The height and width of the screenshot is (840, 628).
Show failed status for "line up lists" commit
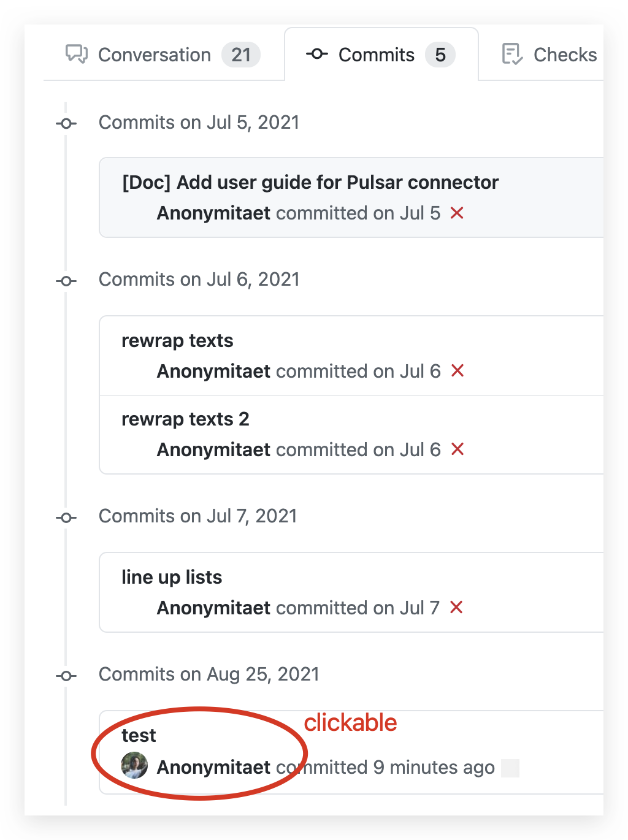tap(456, 608)
